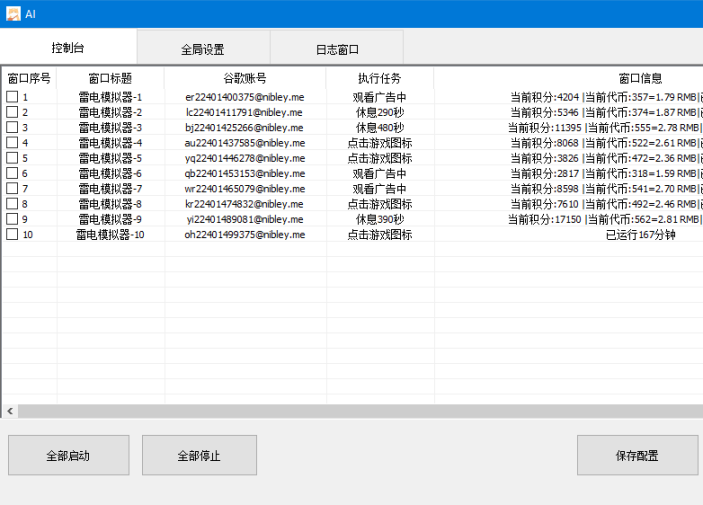Click account au22401437585@nibley.me
Image resolution: width=703 pixels, height=505 pixels.
[x=245, y=143]
